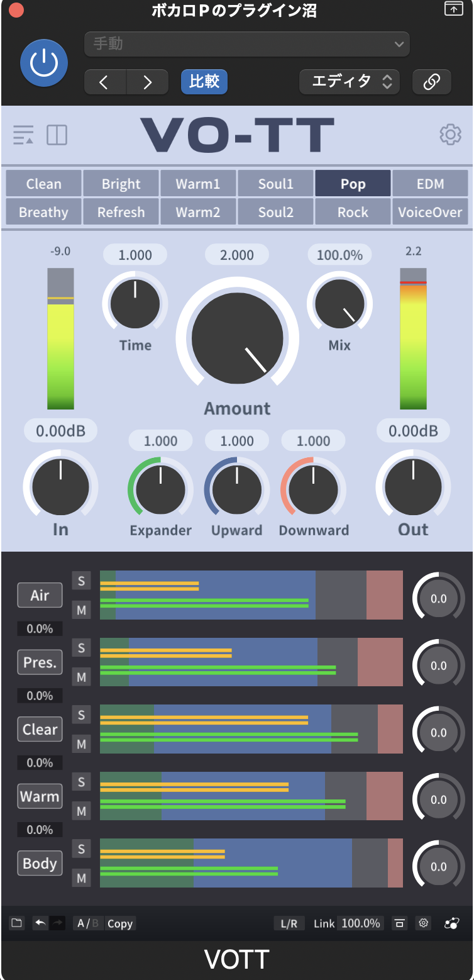Choose the Breathy preset
474x980 pixels.
(x=43, y=212)
